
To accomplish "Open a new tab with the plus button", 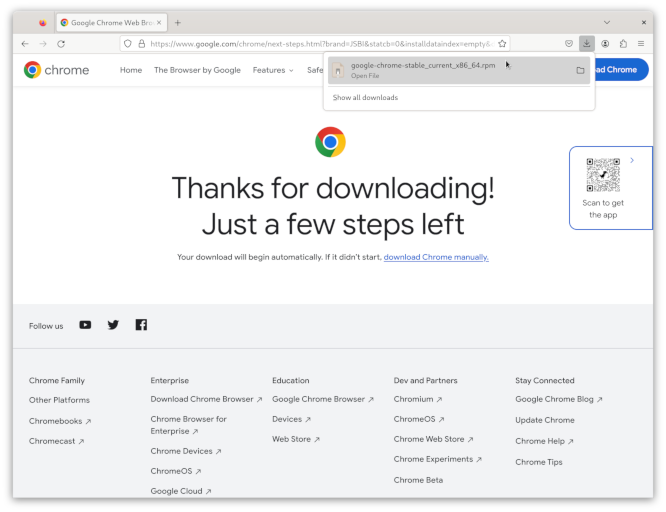I will pyautogui.click(x=178, y=23).
